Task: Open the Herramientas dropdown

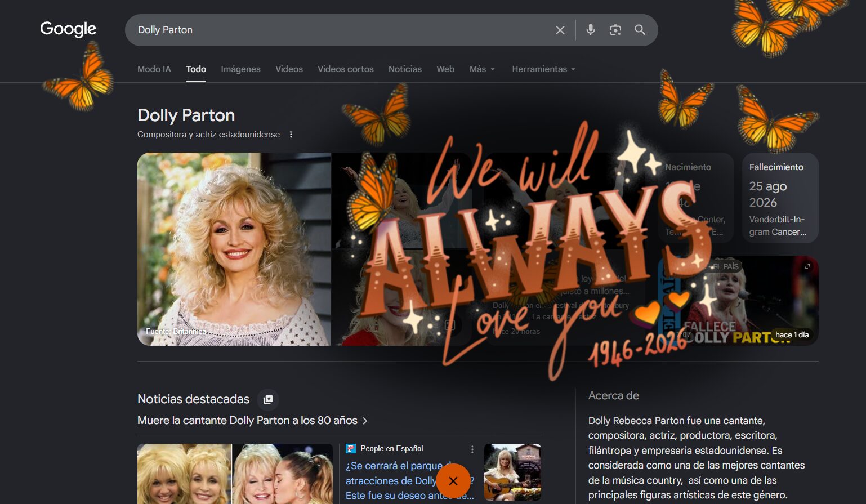Action: pos(543,69)
